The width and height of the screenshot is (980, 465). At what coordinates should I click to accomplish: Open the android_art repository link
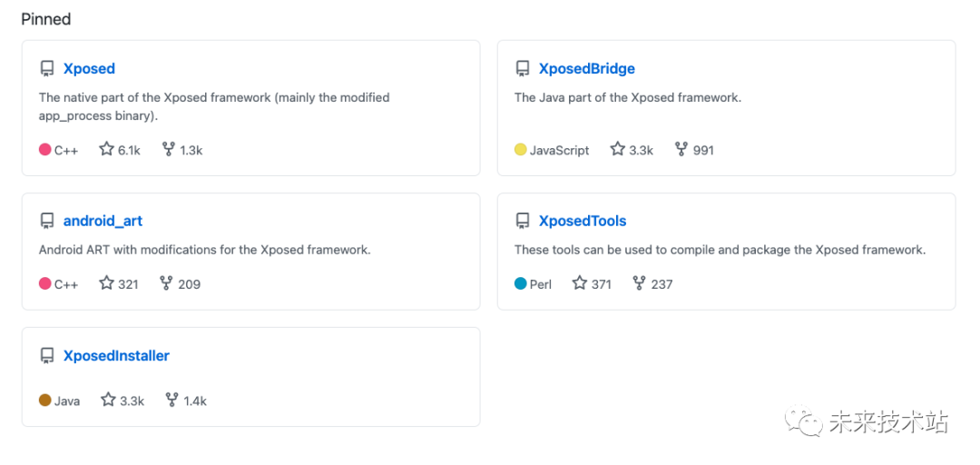[103, 221]
